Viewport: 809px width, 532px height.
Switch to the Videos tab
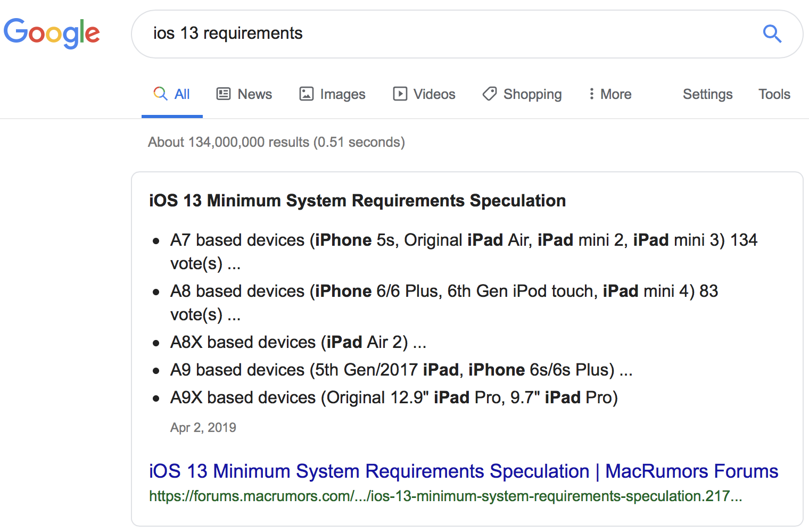[x=424, y=94]
